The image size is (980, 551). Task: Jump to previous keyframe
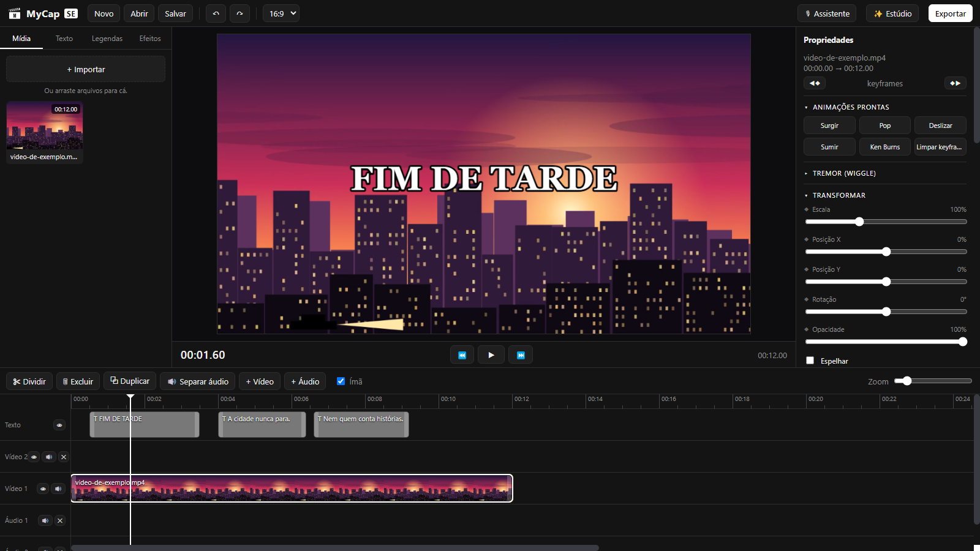pyautogui.click(x=815, y=83)
